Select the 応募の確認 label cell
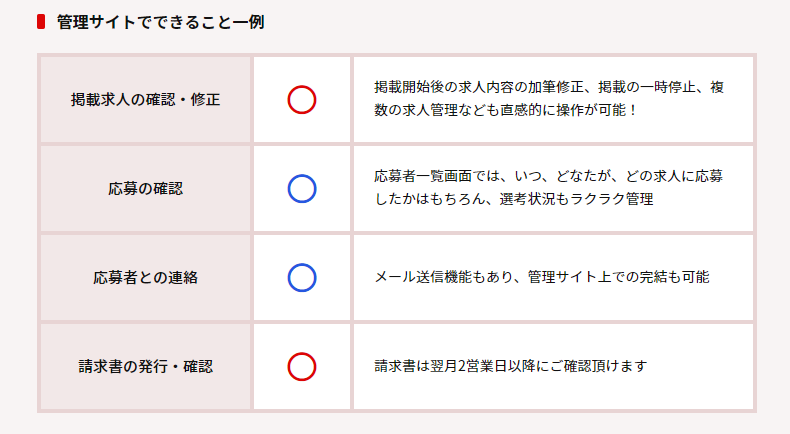Viewport: 790px width, 434px height. [145, 188]
